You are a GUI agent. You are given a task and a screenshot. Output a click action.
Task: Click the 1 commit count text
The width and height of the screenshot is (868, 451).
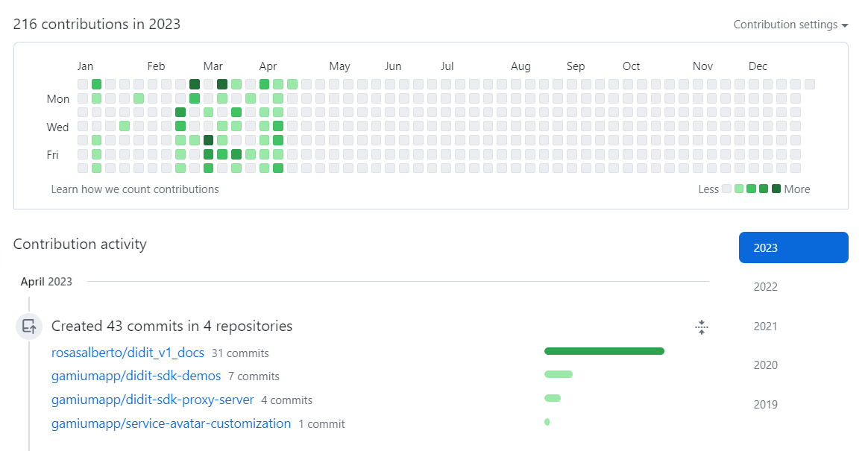tap(321, 424)
